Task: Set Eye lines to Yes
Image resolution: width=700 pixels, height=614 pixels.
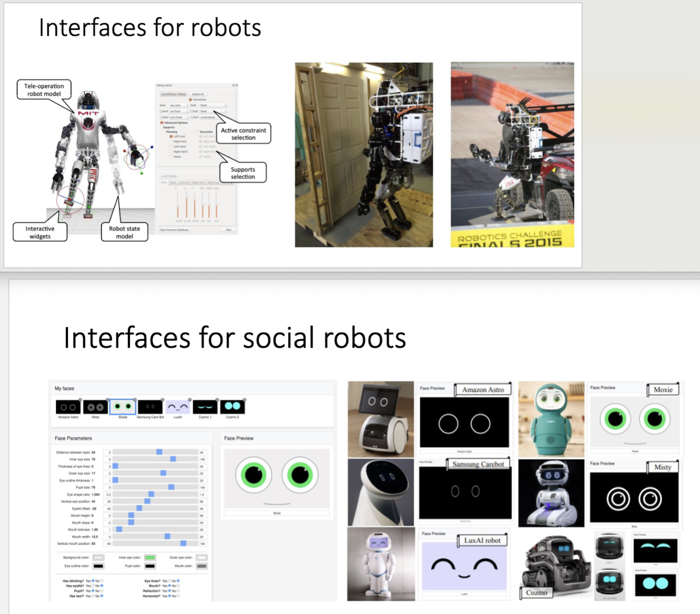Action: pyautogui.click(x=170, y=581)
